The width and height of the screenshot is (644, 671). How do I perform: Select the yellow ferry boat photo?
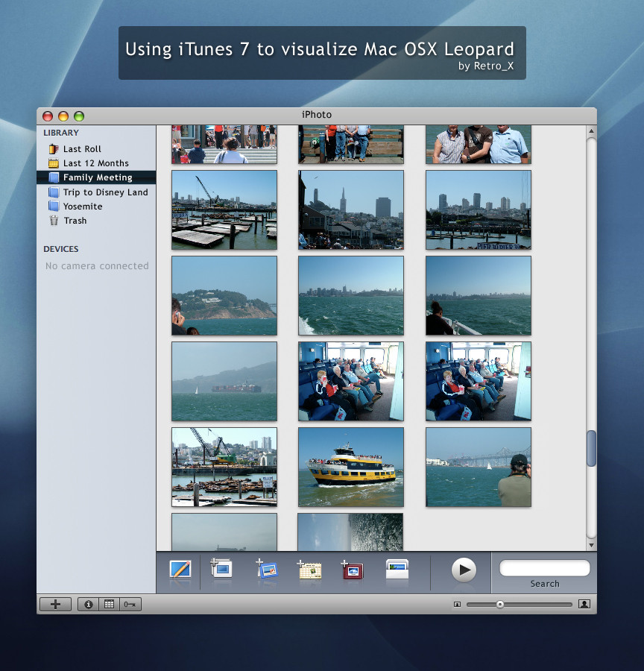351,467
